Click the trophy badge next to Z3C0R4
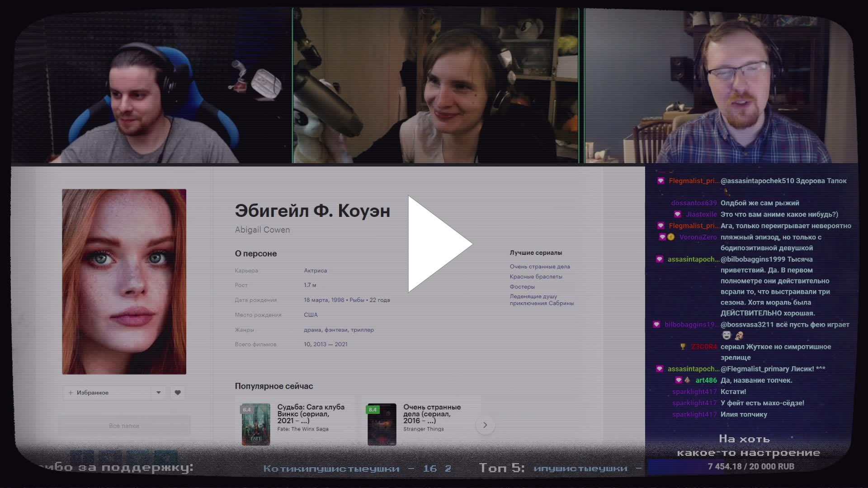This screenshot has height=488, width=868. click(683, 347)
